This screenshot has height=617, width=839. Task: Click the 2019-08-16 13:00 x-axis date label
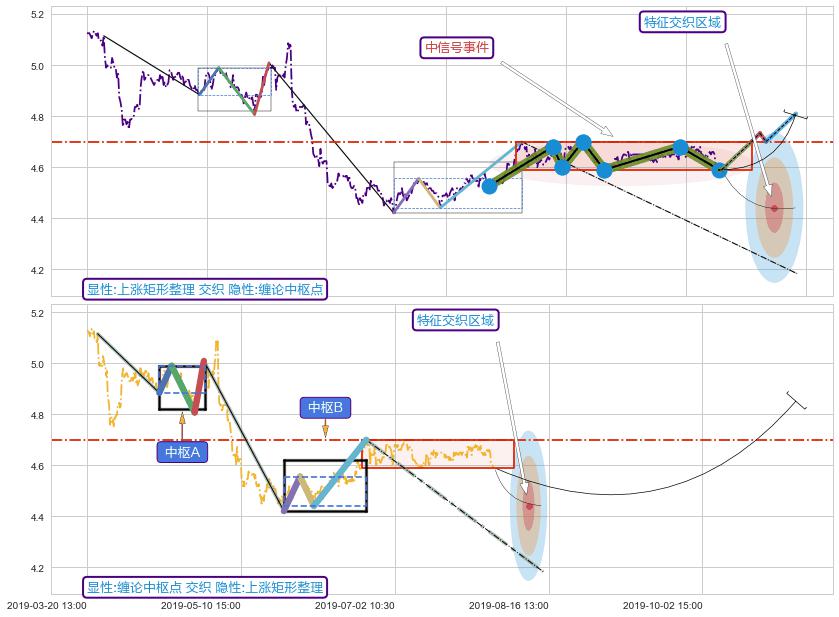pyautogui.click(x=508, y=605)
